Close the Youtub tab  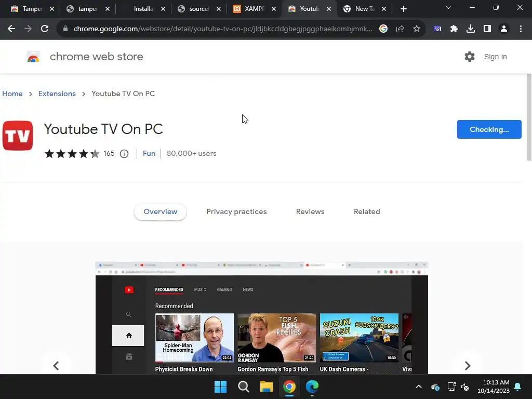coord(329,9)
